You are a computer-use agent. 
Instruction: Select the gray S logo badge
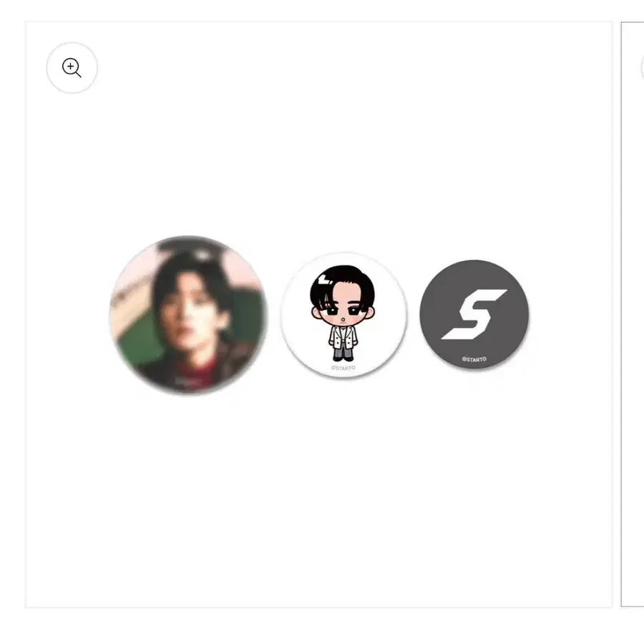(474, 314)
